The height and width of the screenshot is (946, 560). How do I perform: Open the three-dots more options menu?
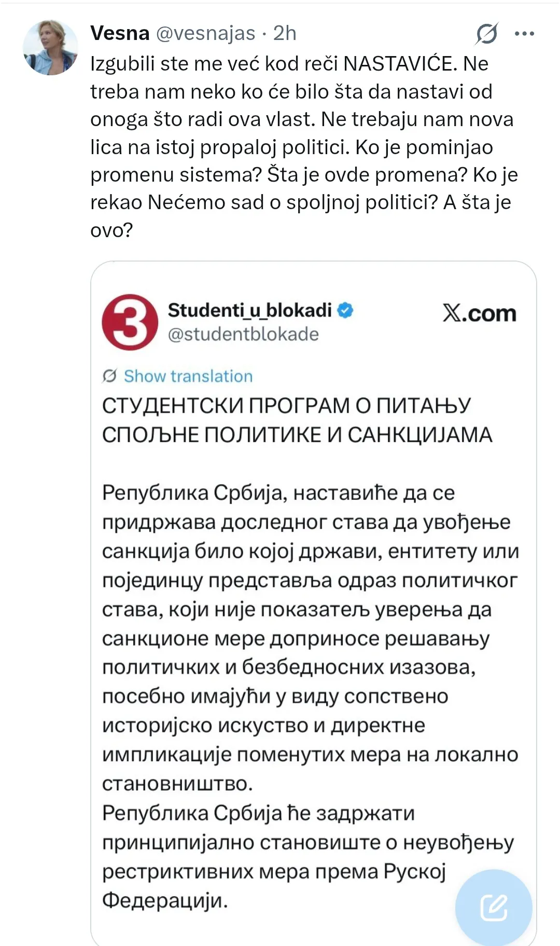524,34
